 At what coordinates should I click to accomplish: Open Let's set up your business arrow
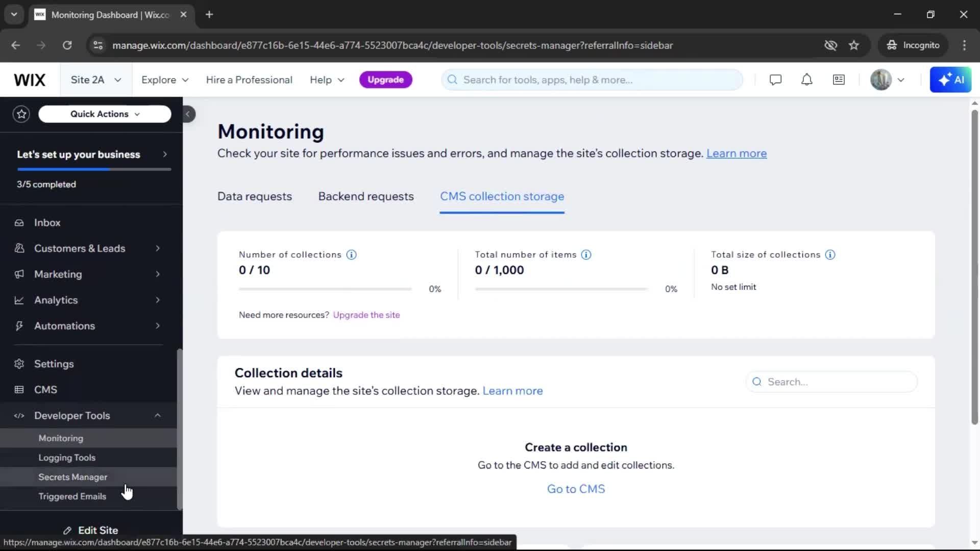coord(165,155)
